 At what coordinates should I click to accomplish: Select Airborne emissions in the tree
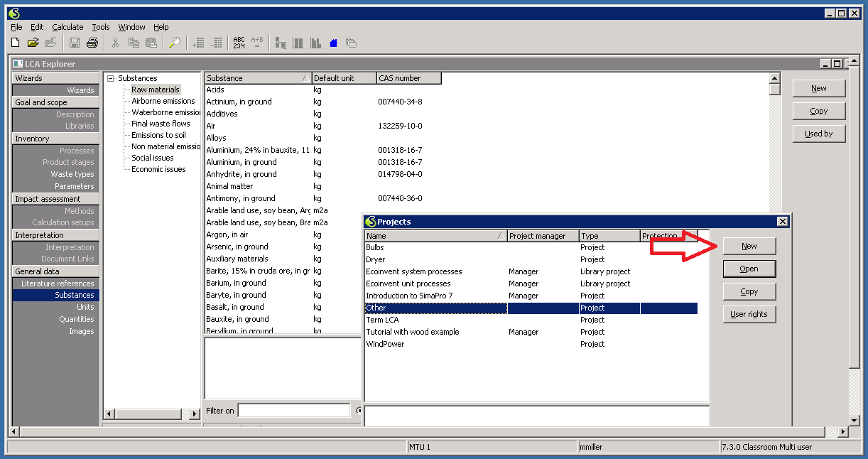[163, 101]
